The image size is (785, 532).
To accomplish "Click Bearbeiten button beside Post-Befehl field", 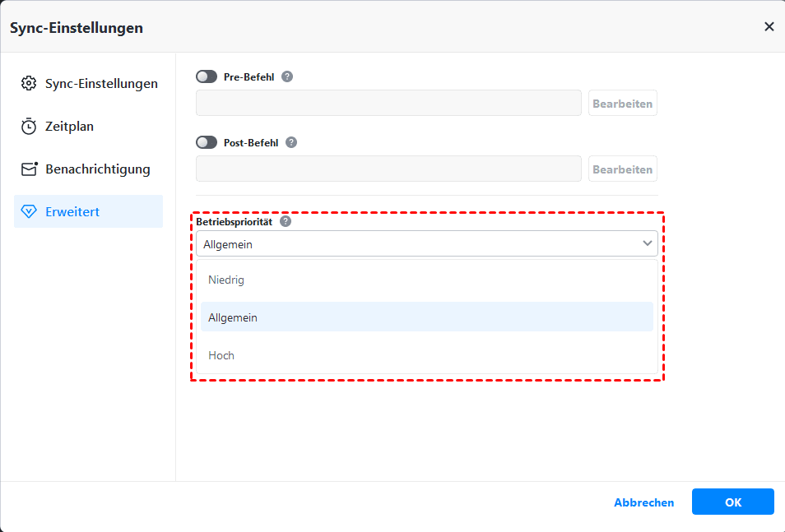I will click(x=622, y=169).
